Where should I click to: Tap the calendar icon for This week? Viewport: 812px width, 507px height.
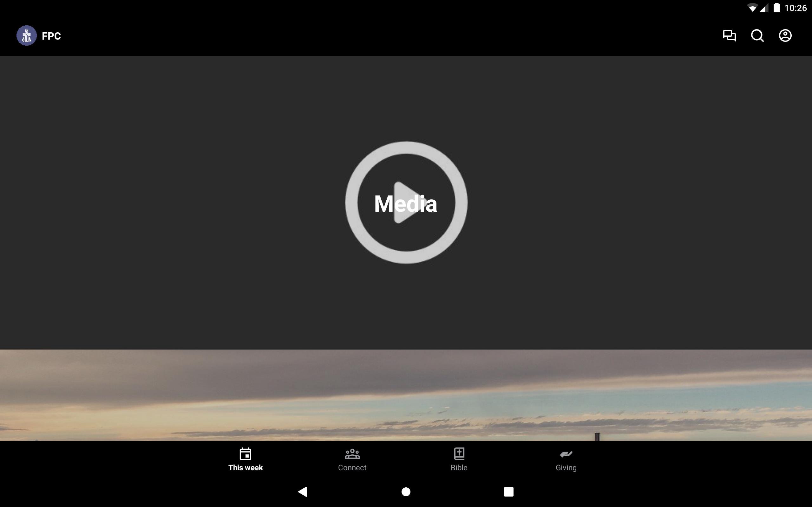(245, 454)
